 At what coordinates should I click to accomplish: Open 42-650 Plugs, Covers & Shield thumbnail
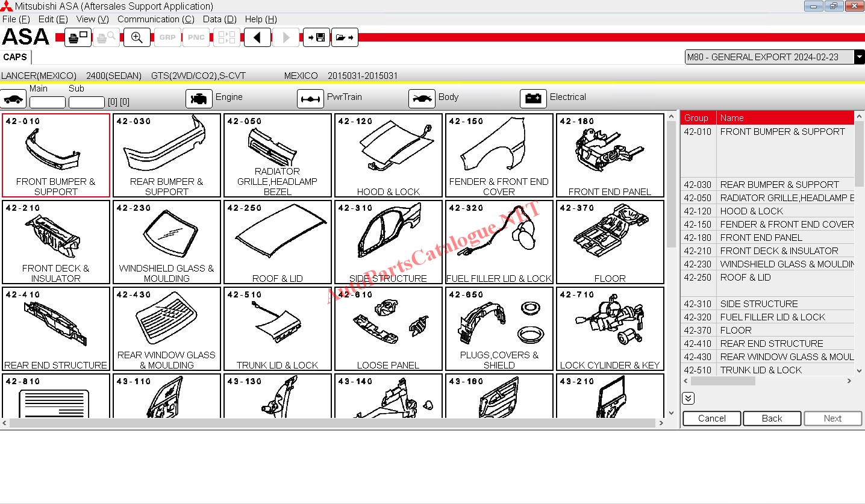coord(499,329)
